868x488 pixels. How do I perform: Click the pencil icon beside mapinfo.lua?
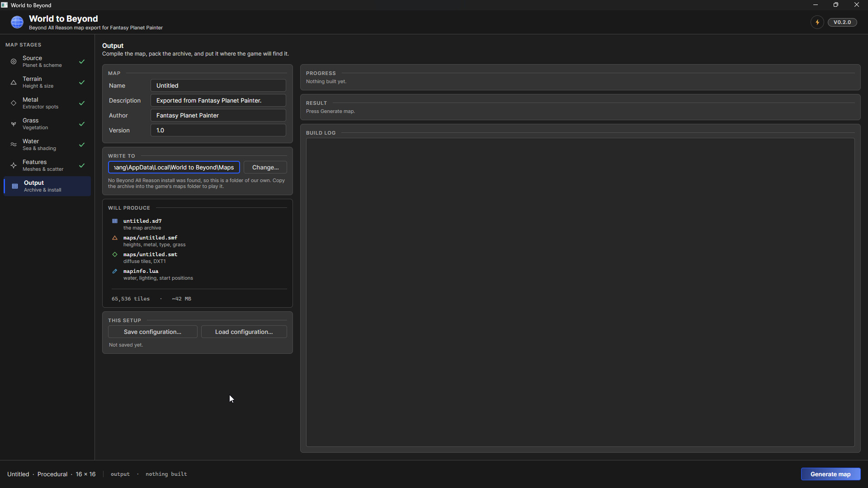point(115,271)
